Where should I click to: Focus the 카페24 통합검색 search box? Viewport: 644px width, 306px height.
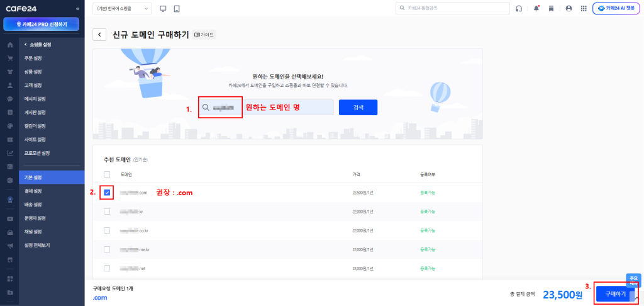tap(452, 8)
